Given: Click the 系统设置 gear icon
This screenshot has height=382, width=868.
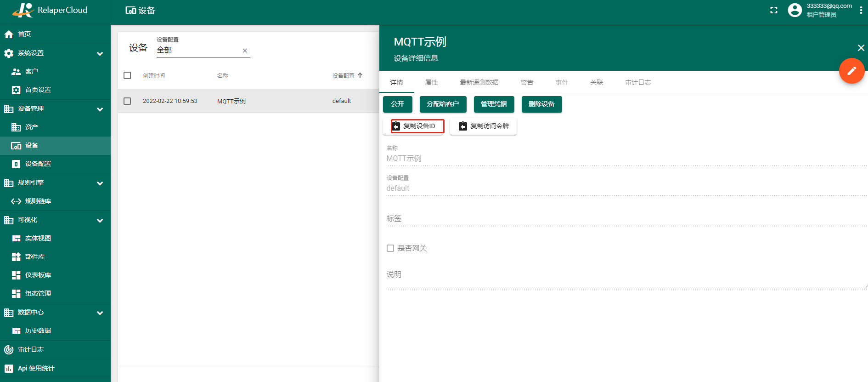Looking at the screenshot, I should (9, 53).
